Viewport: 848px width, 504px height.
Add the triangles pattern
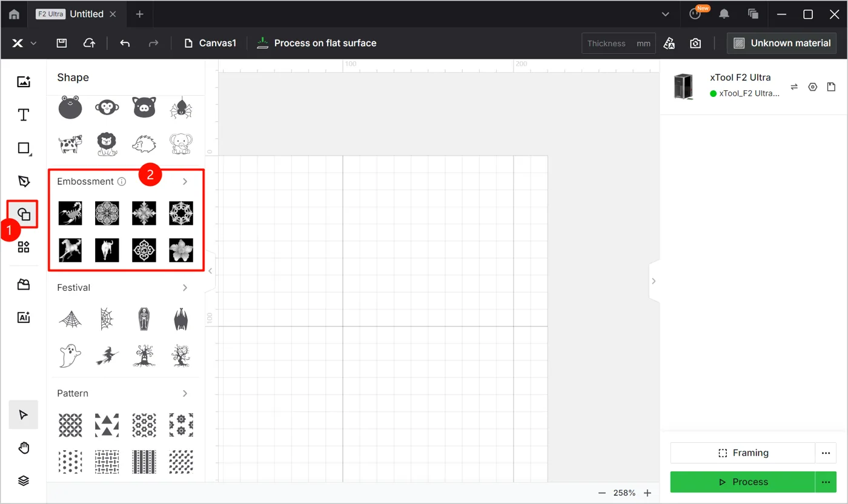[107, 425]
